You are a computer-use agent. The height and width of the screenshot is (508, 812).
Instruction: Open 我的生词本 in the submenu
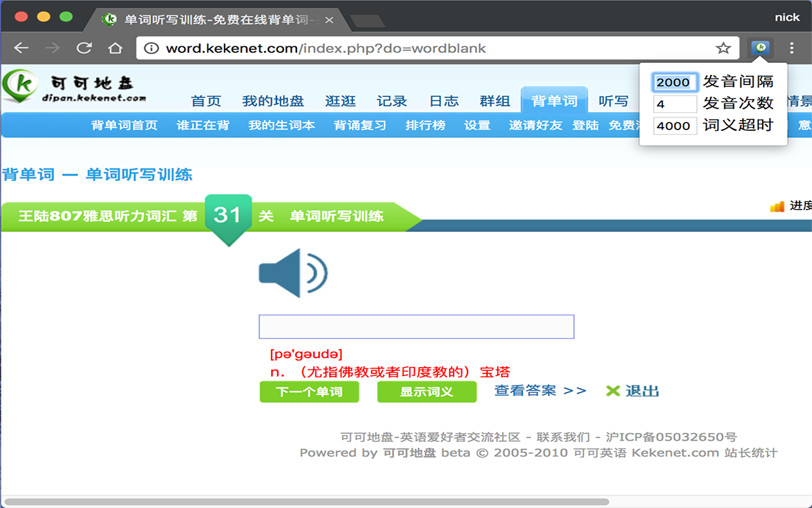[282, 125]
